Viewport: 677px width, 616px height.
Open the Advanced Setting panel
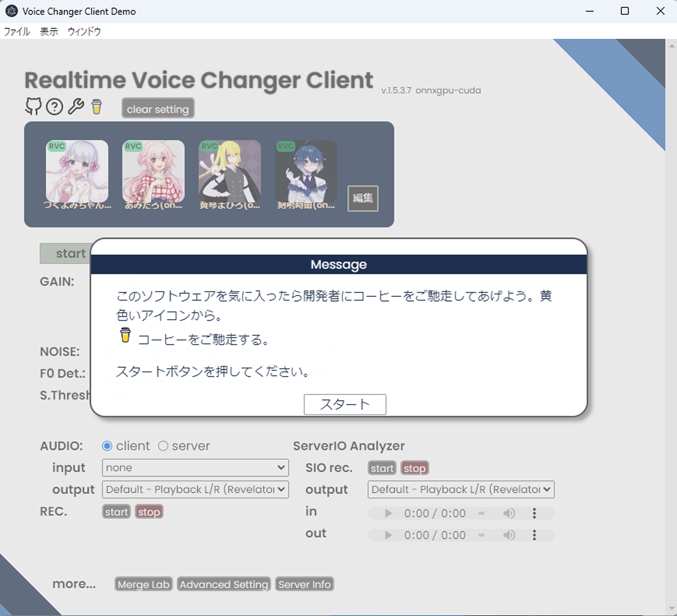tap(223, 584)
